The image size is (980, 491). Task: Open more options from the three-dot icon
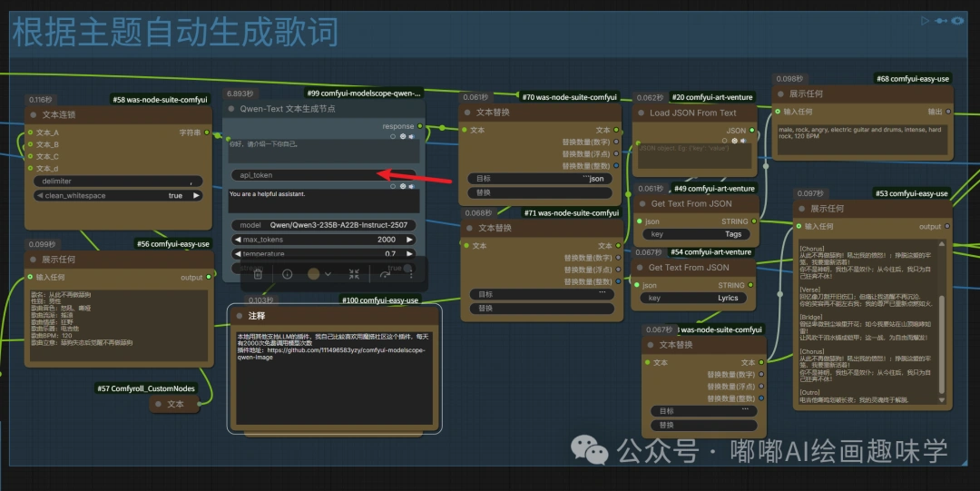[x=411, y=274]
